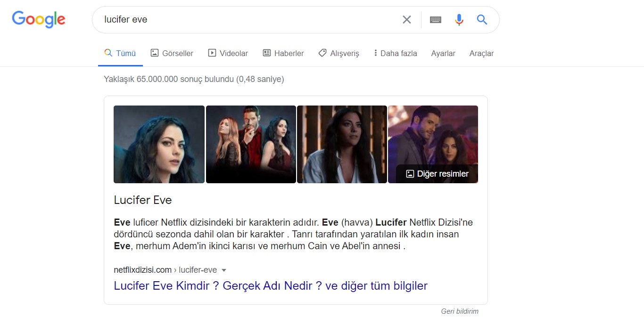Open the Alışveriş tab

point(339,53)
